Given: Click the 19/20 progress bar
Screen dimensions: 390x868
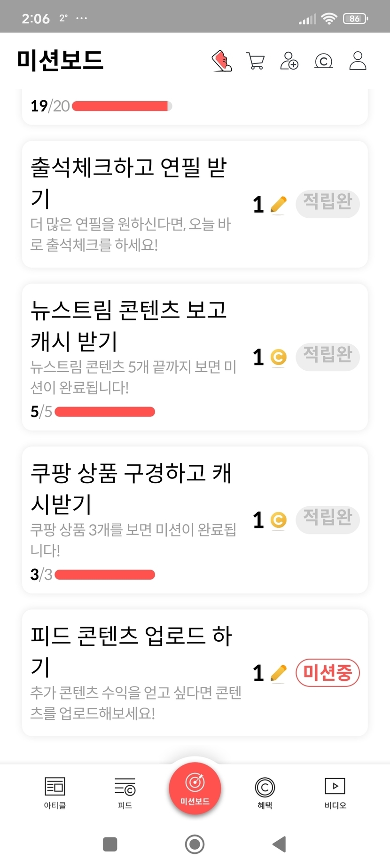Looking at the screenshot, I should tap(122, 106).
